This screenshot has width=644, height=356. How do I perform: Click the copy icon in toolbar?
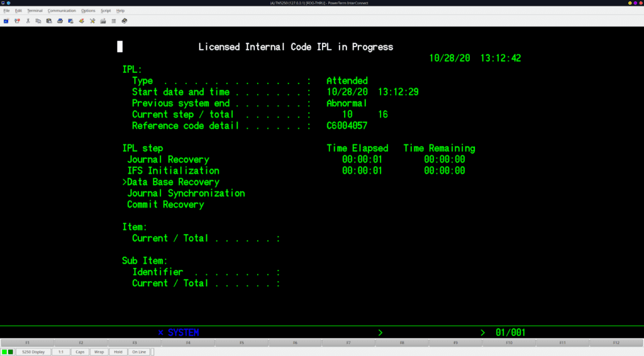pyautogui.click(x=38, y=21)
